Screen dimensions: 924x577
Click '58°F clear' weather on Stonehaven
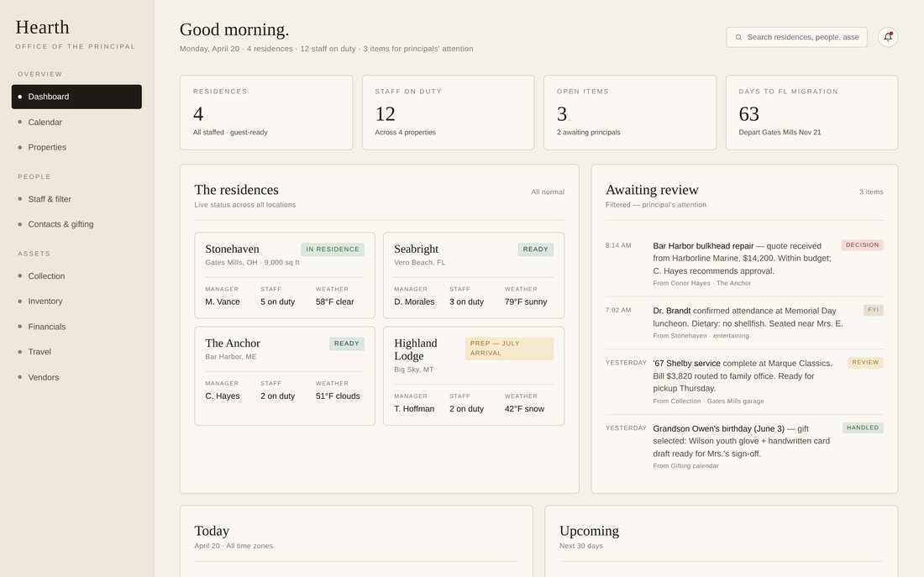point(334,302)
